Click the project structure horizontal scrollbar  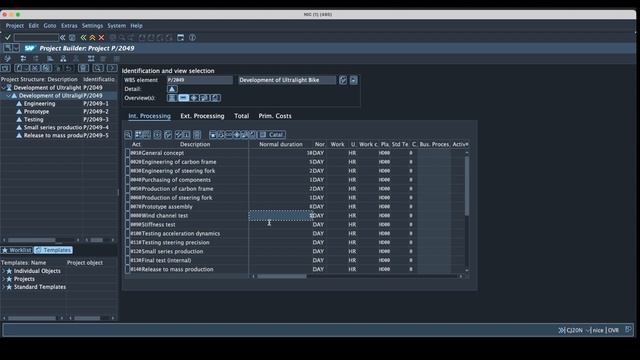(x=32, y=240)
